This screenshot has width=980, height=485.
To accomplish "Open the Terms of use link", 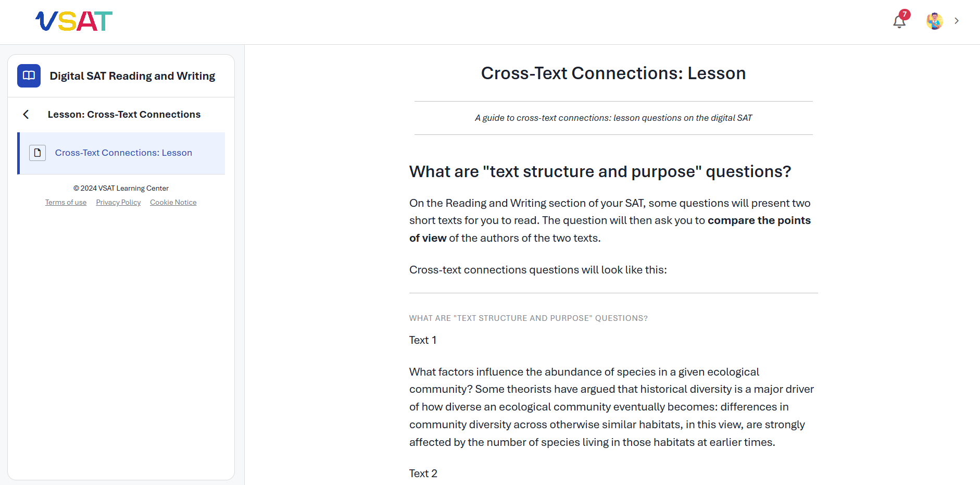I will point(66,202).
